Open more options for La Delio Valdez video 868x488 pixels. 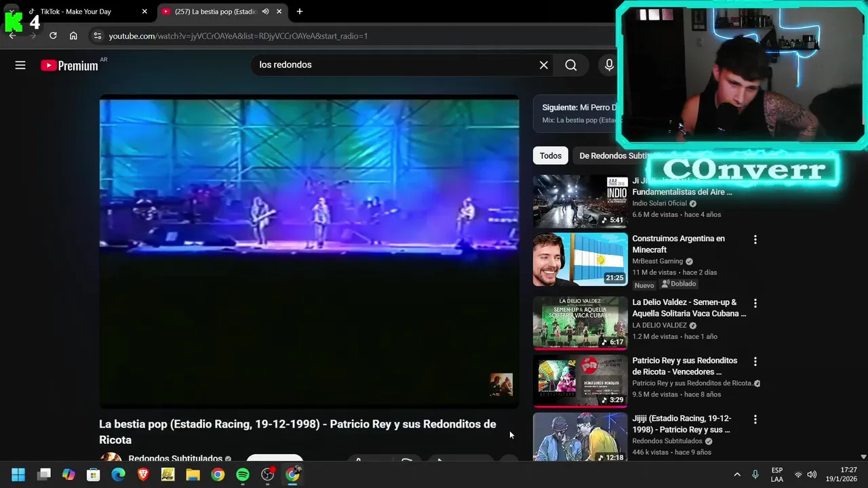755,303
